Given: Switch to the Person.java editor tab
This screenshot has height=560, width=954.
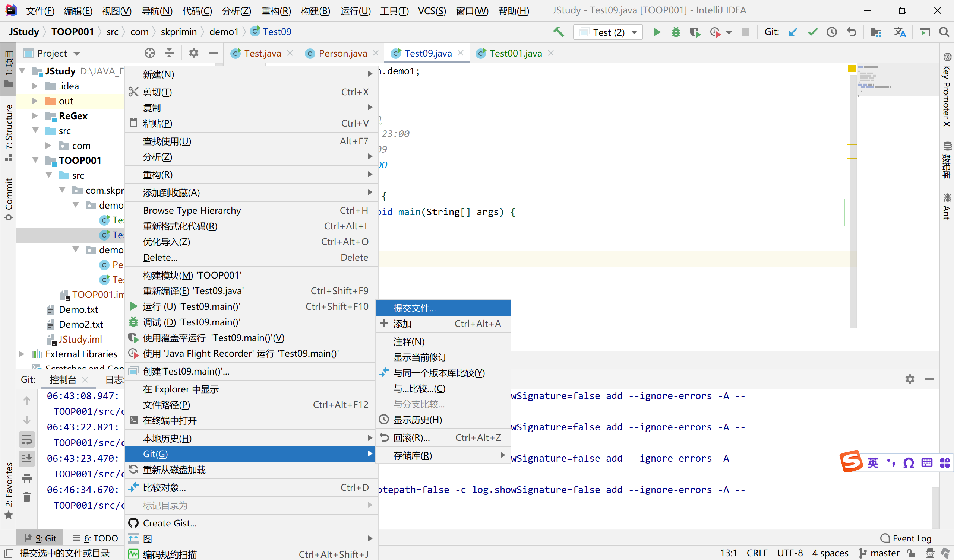Looking at the screenshot, I should pos(342,53).
